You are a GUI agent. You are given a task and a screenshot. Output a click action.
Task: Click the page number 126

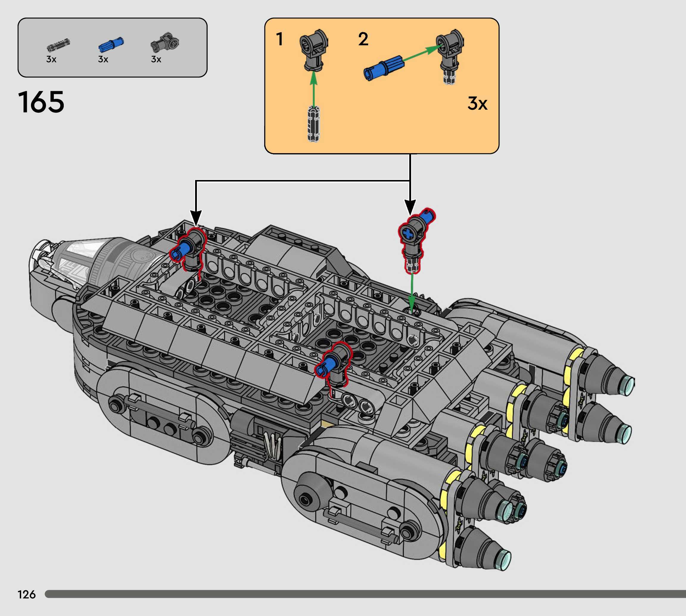click(x=27, y=594)
